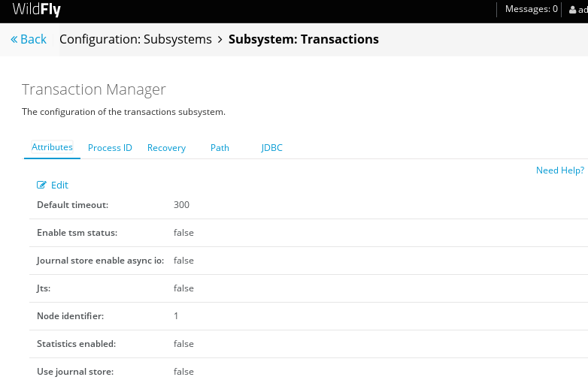
Task: Click the breadcrumb arrow separator
Action: click(x=220, y=39)
